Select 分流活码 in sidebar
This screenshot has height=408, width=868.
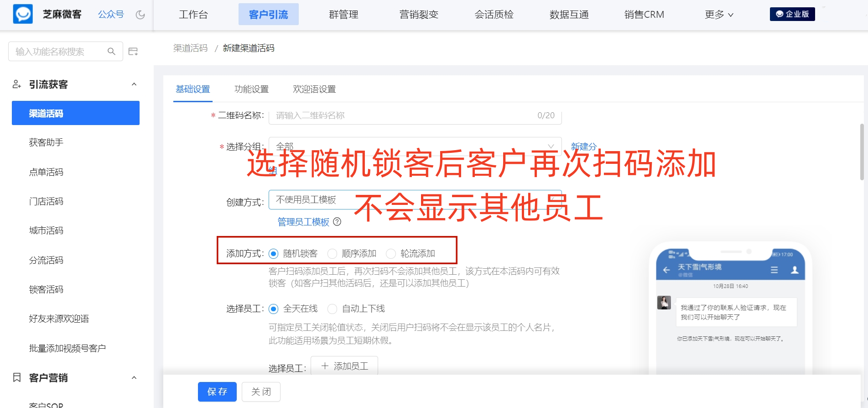click(46, 260)
